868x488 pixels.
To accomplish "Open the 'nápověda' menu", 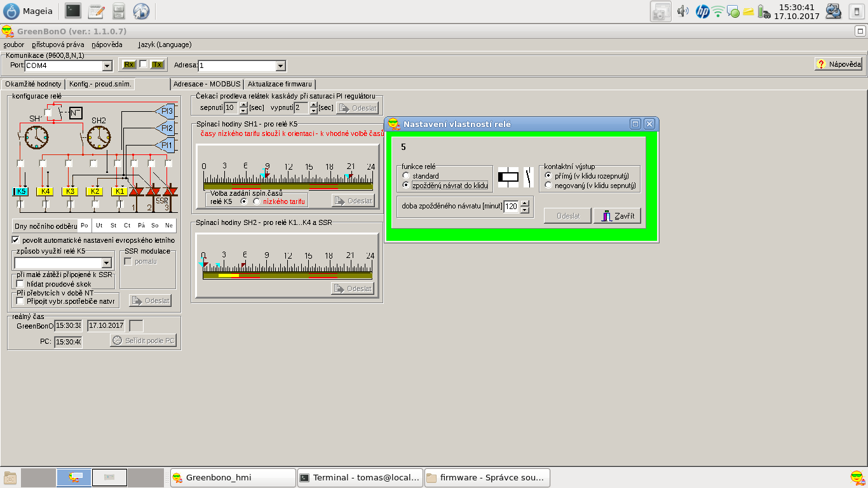I will [107, 44].
